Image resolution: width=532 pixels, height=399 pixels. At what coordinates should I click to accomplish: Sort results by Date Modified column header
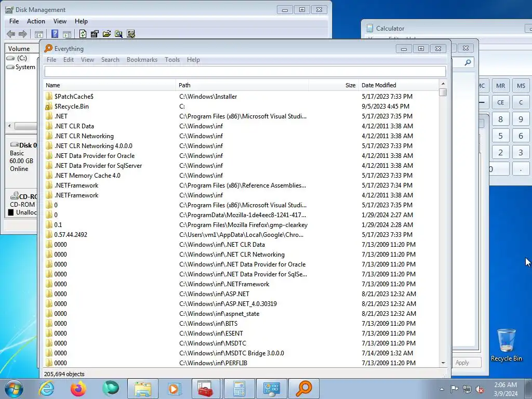click(398, 85)
